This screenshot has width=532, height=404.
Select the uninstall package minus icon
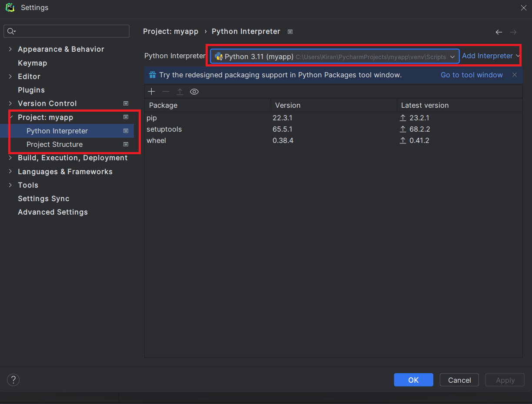pyautogui.click(x=166, y=92)
